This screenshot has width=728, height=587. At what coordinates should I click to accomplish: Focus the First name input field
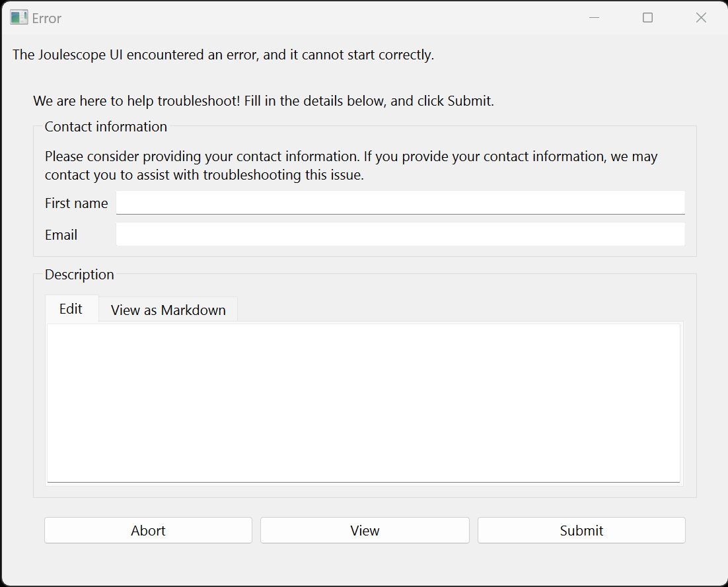400,203
